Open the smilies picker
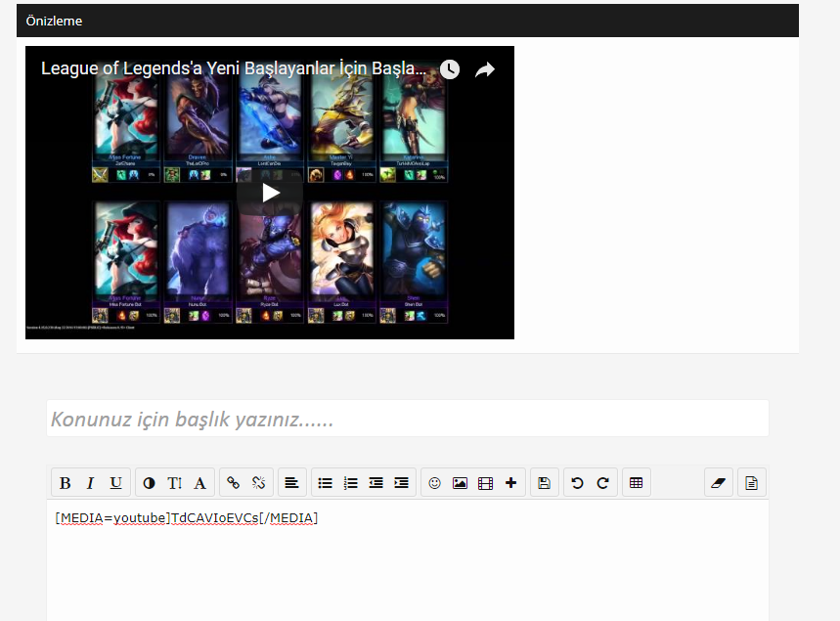The image size is (840, 621). point(434,483)
